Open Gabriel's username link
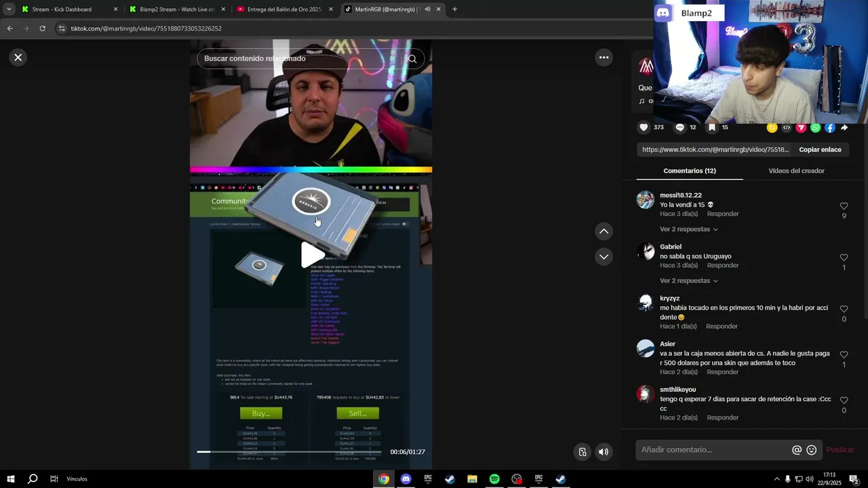The image size is (868, 488). point(671,247)
